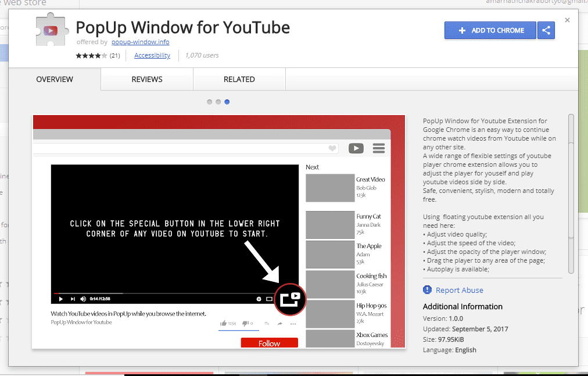Click the video time 0:14/12:58
Screen dimensions: 588x376
pos(100,299)
